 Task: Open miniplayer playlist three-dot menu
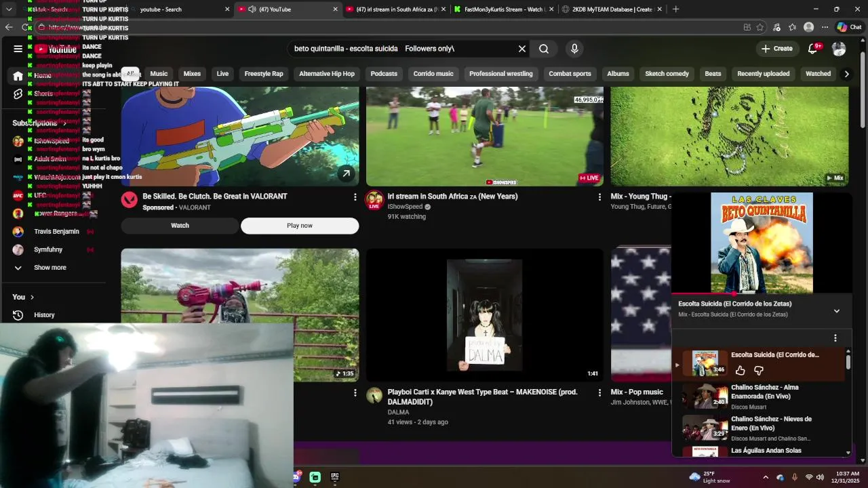click(x=835, y=338)
